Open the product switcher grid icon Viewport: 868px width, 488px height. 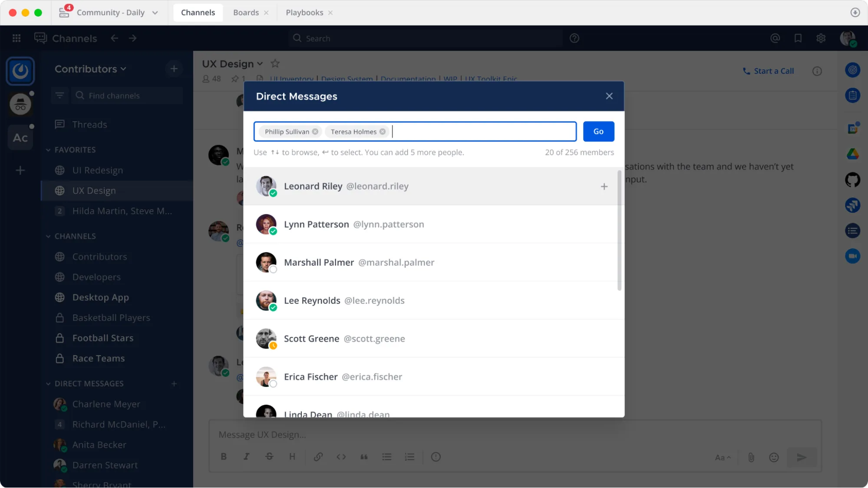click(x=17, y=38)
